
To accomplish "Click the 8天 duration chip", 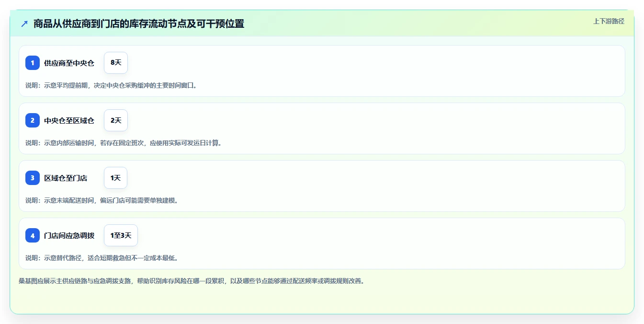I will point(116,63).
